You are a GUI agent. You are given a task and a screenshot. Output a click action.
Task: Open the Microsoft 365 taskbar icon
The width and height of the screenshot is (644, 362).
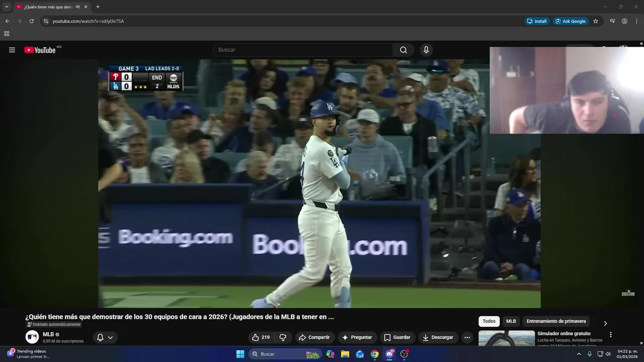click(x=331, y=354)
